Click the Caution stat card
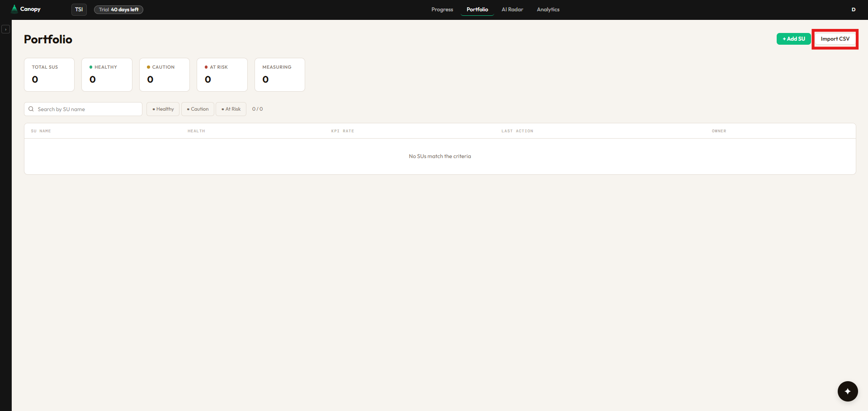 [x=165, y=75]
